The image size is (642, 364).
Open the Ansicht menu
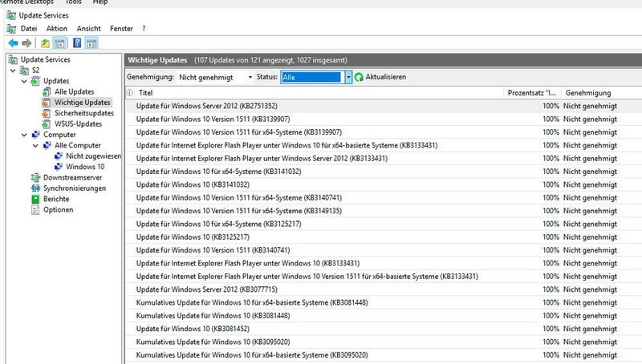coord(88,29)
